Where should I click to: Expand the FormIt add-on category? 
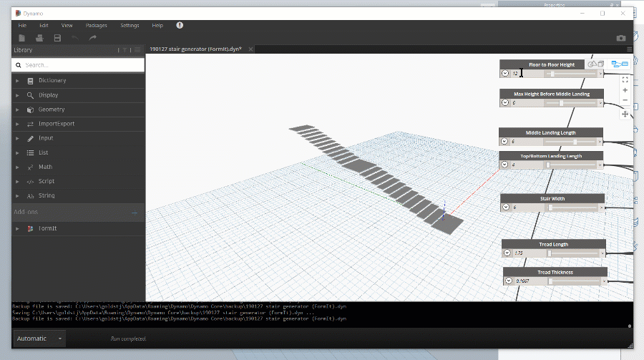[17, 228]
